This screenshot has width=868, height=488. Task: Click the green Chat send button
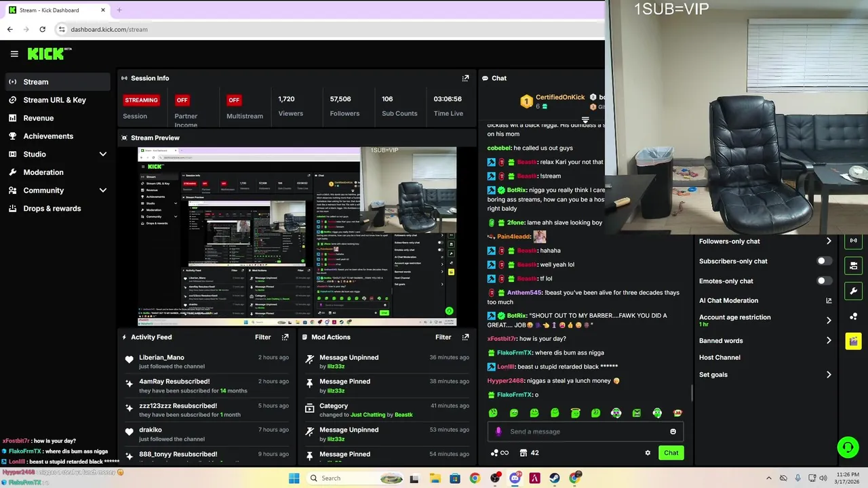pos(671,453)
